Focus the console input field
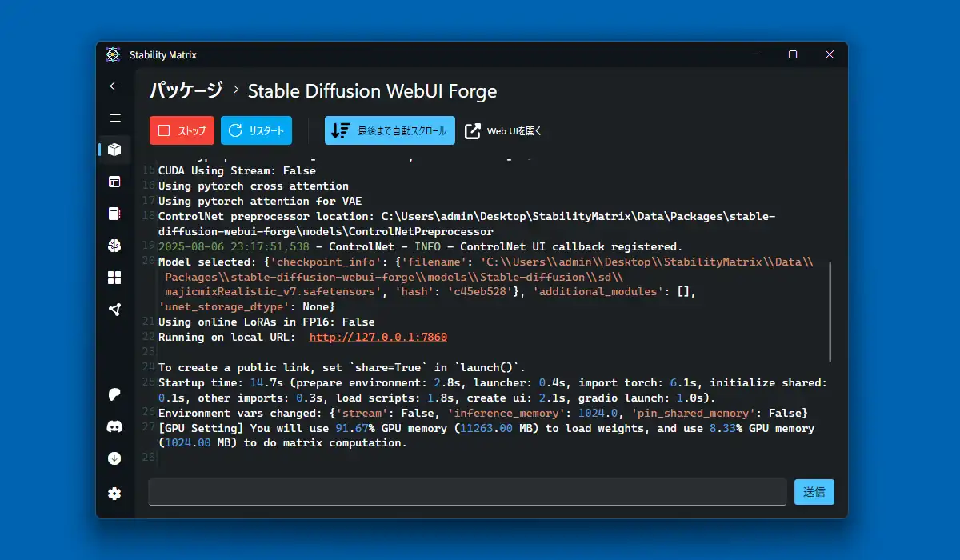The image size is (960, 560). click(467, 492)
